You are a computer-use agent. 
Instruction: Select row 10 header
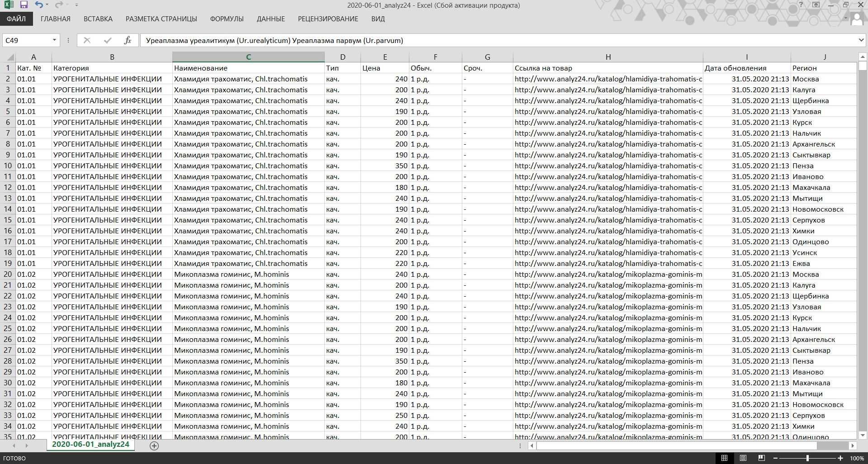[8, 166]
